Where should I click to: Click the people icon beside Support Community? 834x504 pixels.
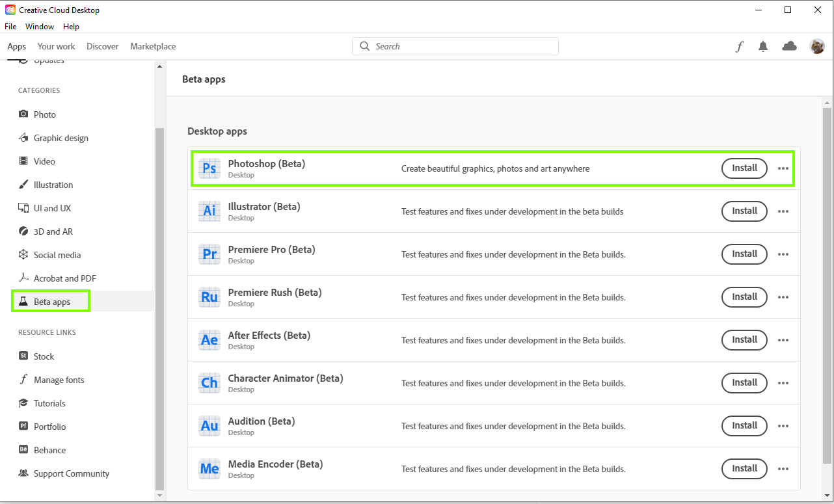(x=23, y=473)
